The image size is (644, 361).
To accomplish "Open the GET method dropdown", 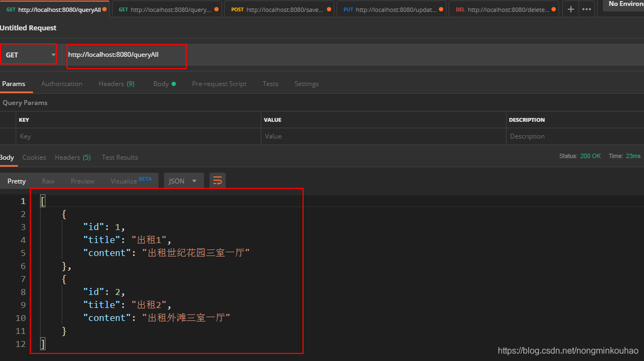I will pos(29,55).
